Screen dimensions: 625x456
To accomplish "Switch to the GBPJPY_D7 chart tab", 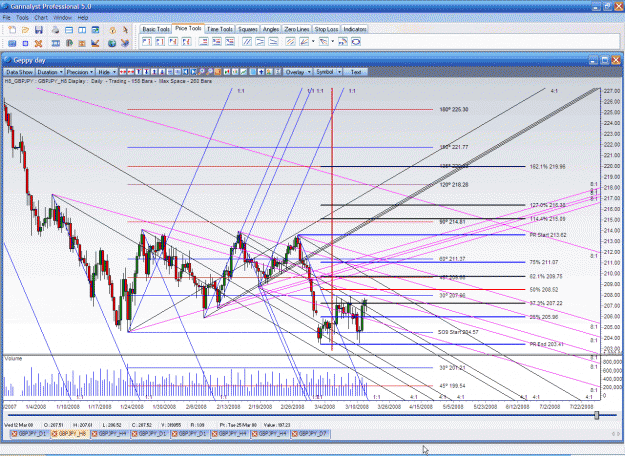I will (310, 434).
